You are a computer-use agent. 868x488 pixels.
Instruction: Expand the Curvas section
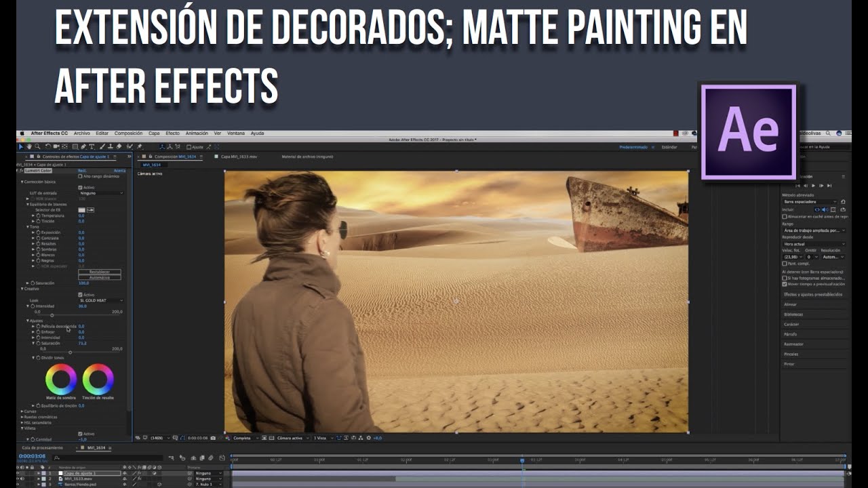22,411
